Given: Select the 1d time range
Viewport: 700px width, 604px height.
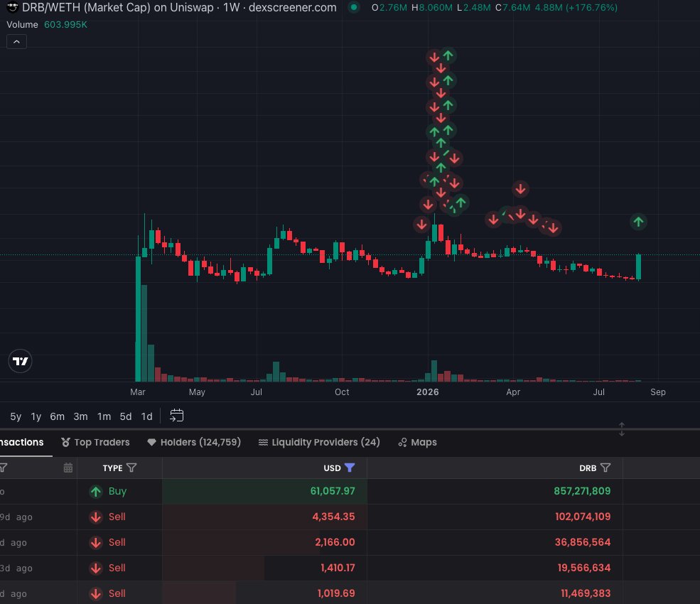Looking at the screenshot, I should 147,416.
